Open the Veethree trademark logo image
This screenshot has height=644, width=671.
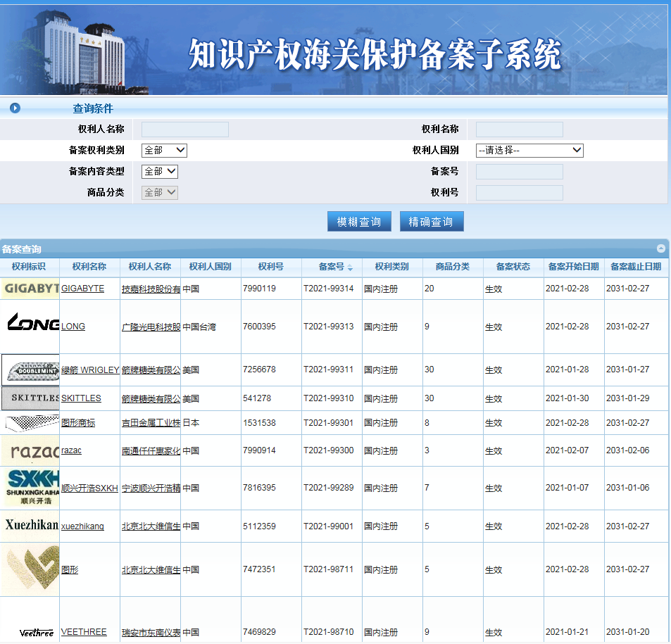pyautogui.click(x=37, y=633)
